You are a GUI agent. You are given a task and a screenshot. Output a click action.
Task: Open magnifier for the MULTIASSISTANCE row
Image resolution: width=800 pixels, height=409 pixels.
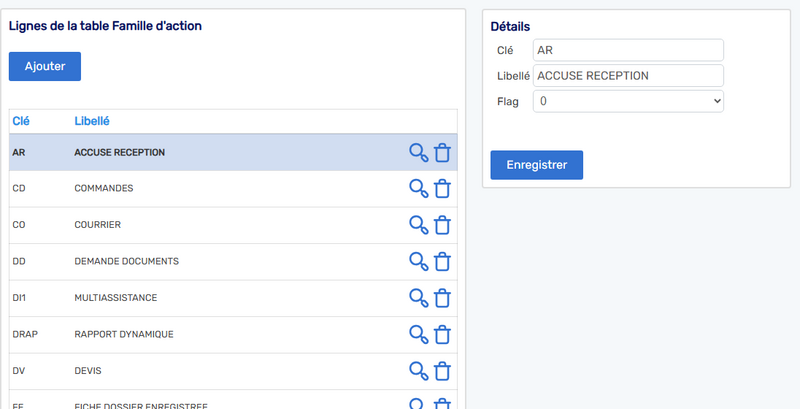[x=419, y=298]
